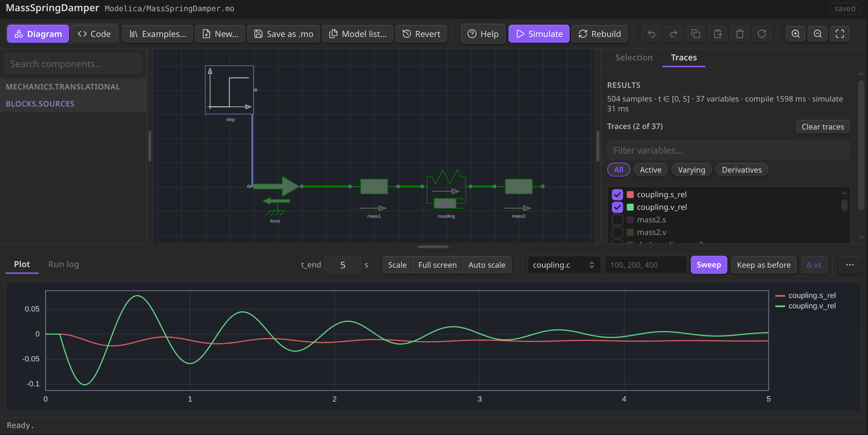Screen dimensions: 868x435
Task: Click Save as .mo
Action: [283, 34]
